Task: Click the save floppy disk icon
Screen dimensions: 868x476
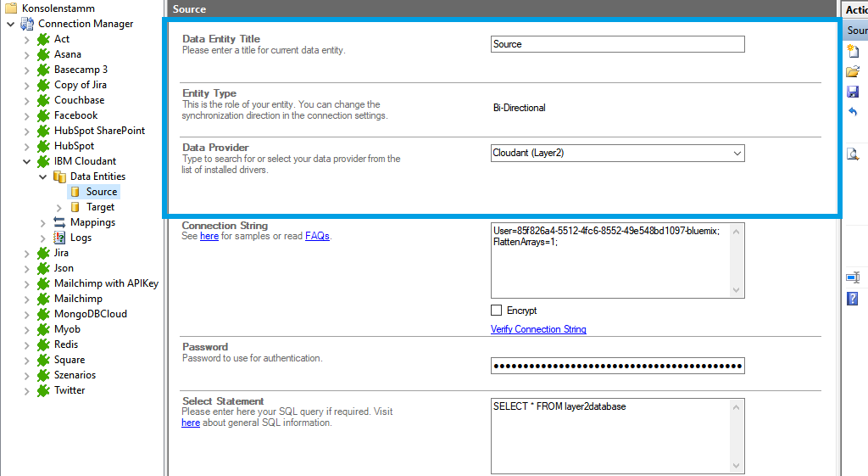Action: click(853, 92)
